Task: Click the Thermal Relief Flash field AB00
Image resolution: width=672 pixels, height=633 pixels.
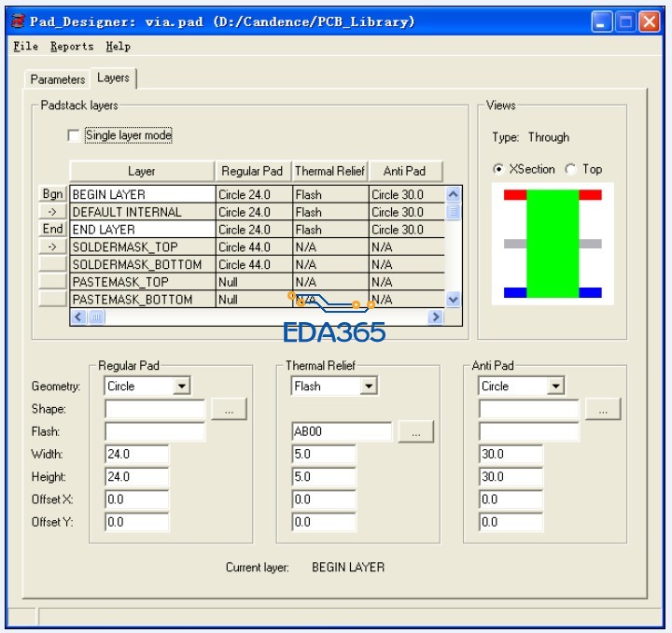Action: [342, 431]
